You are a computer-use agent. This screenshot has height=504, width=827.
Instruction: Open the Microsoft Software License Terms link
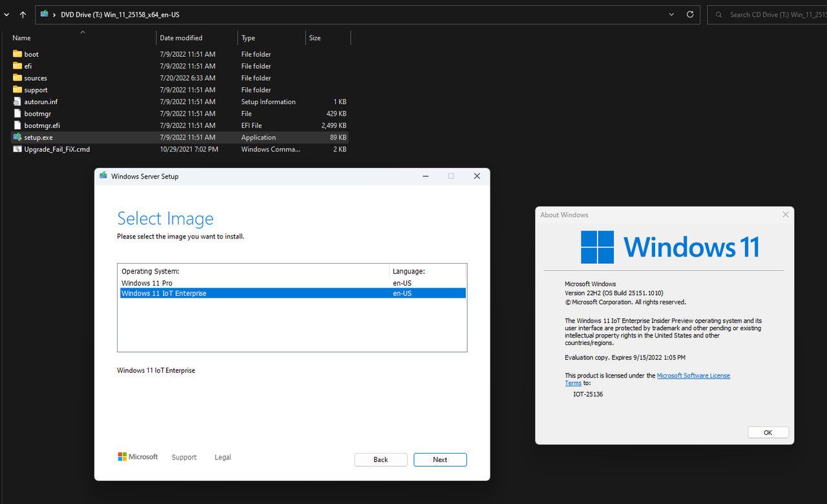click(693, 375)
